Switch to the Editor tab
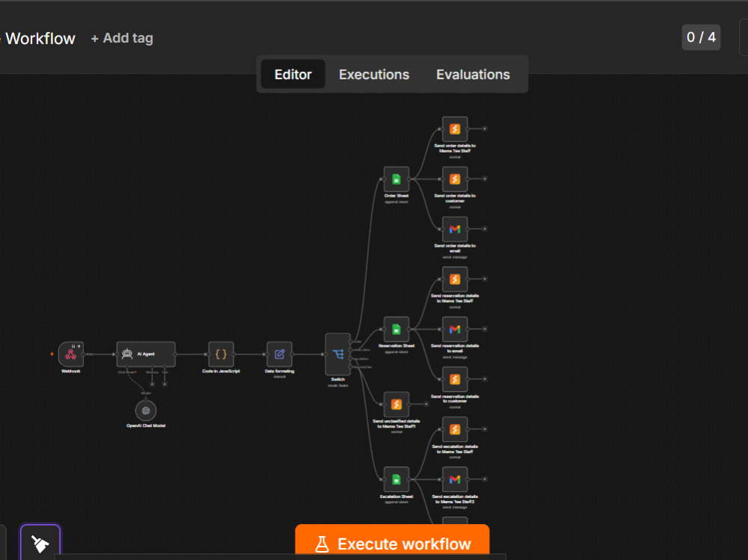 point(293,75)
